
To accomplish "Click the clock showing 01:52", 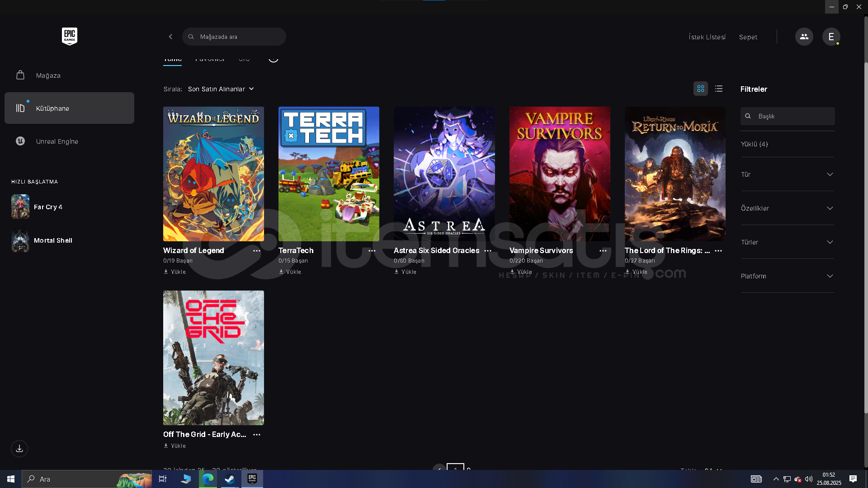I will [x=829, y=475].
